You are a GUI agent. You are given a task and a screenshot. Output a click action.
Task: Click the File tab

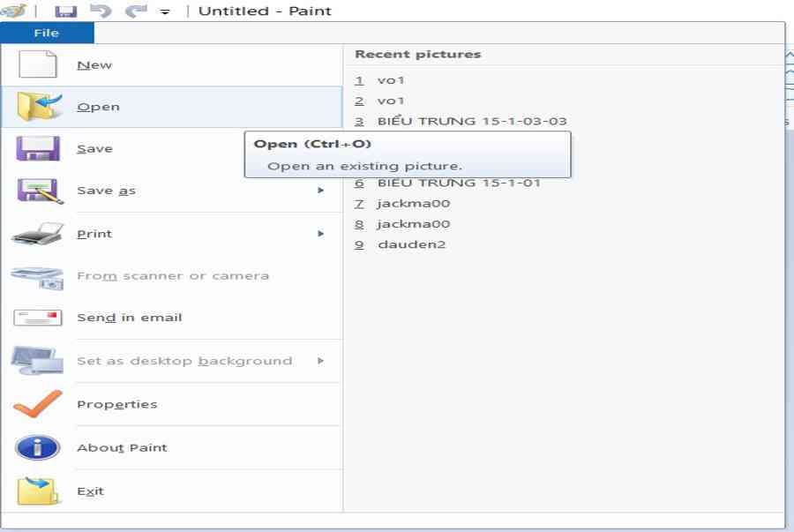click(47, 33)
